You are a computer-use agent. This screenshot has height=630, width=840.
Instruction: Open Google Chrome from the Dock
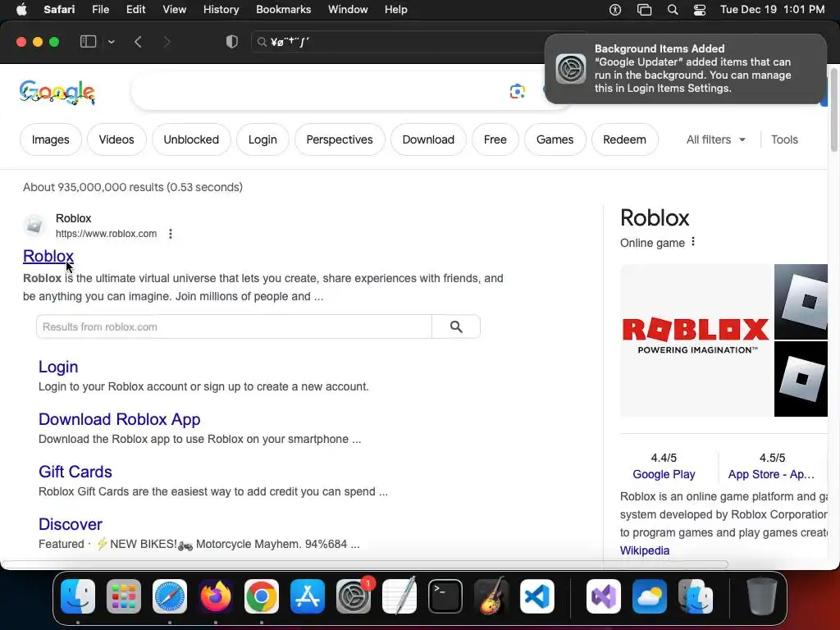pyautogui.click(x=262, y=596)
